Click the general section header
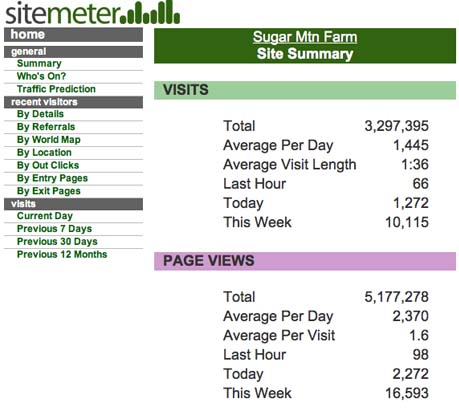The height and width of the screenshot is (415, 459). pos(73,52)
